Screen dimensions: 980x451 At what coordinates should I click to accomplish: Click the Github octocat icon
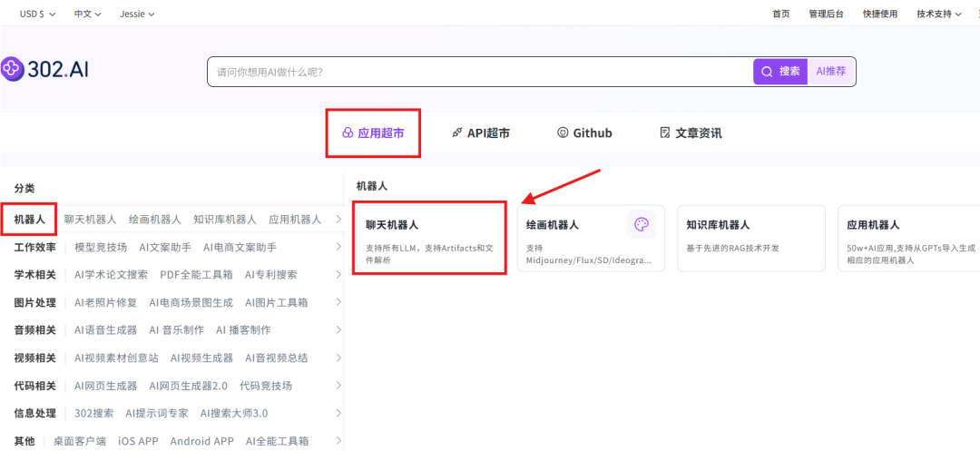563,133
